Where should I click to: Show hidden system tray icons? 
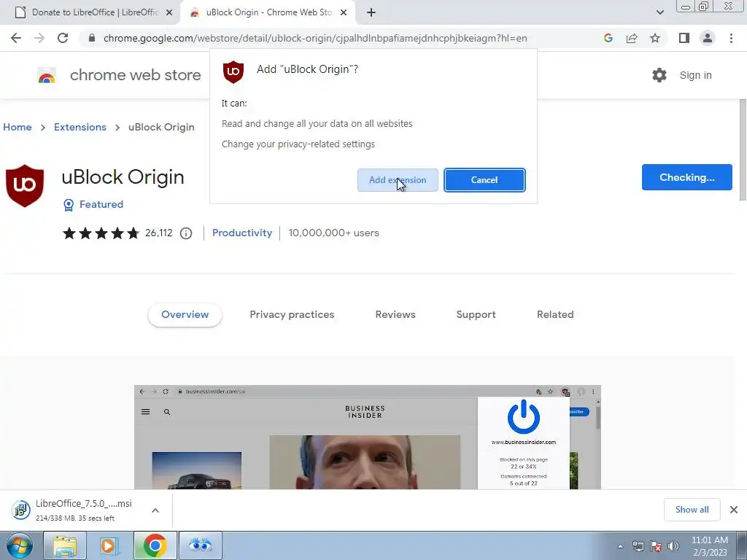click(620, 546)
